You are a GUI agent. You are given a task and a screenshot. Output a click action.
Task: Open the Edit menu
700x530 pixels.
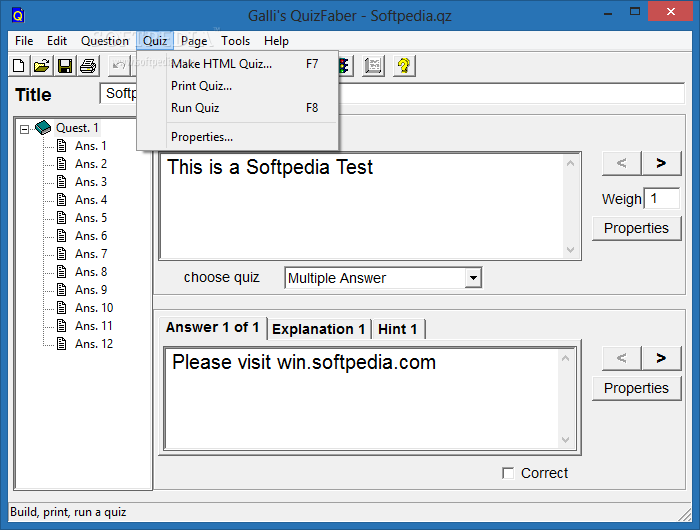coord(57,41)
